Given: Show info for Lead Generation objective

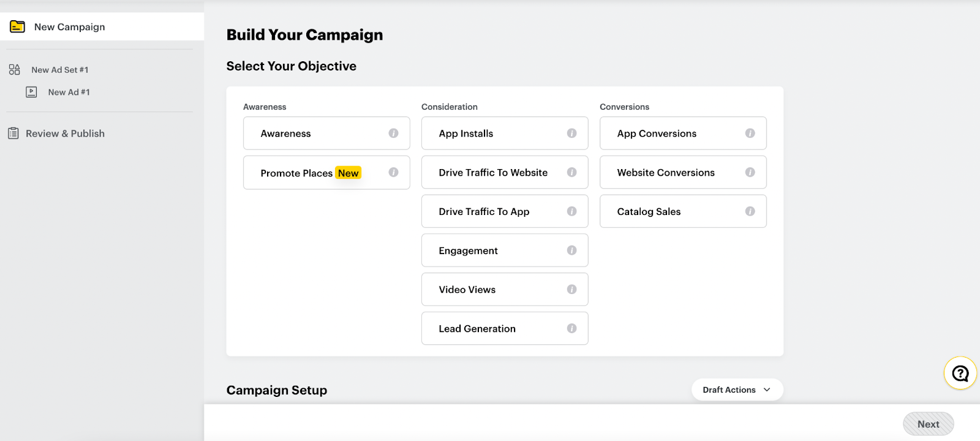Looking at the screenshot, I should [571, 328].
